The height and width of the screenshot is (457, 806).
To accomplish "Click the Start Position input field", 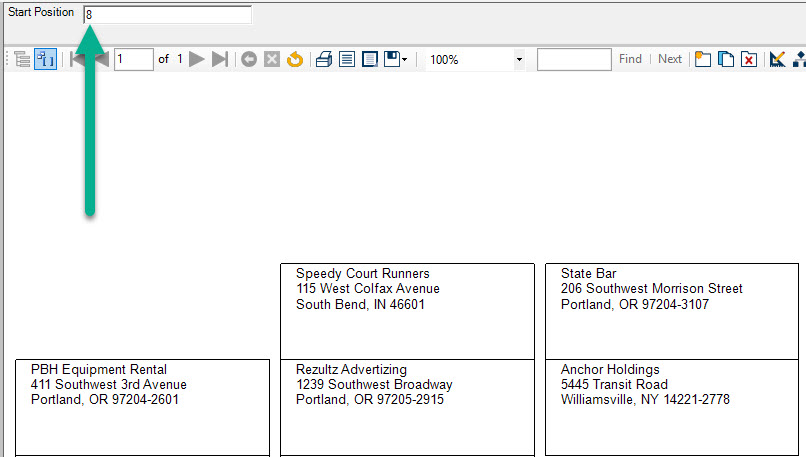I will [167, 15].
